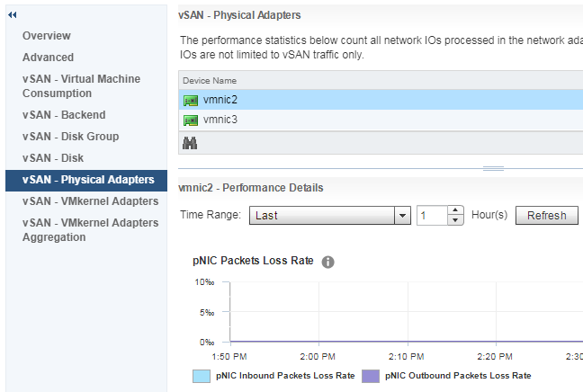
Task: Click the Inbound Packets Loss Rate swatch
Action: (x=202, y=376)
